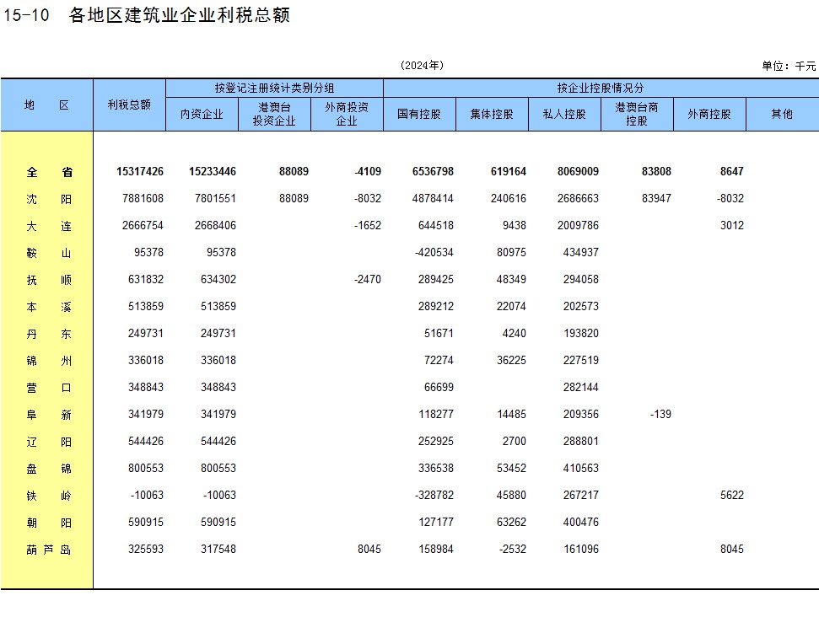The image size is (819, 644).
Task: Select the 葫芦岛 row label
Action: point(49,550)
